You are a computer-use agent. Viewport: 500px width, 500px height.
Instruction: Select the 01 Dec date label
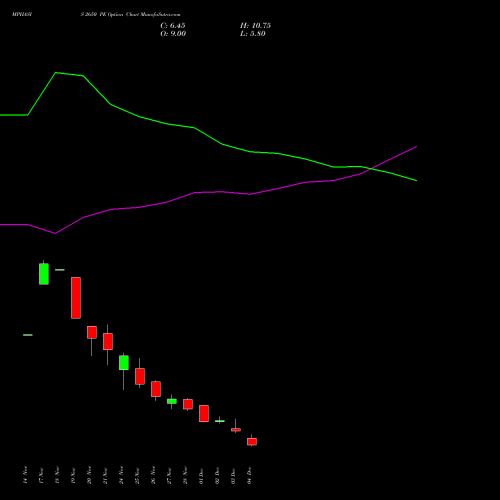[x=201, y=475]
